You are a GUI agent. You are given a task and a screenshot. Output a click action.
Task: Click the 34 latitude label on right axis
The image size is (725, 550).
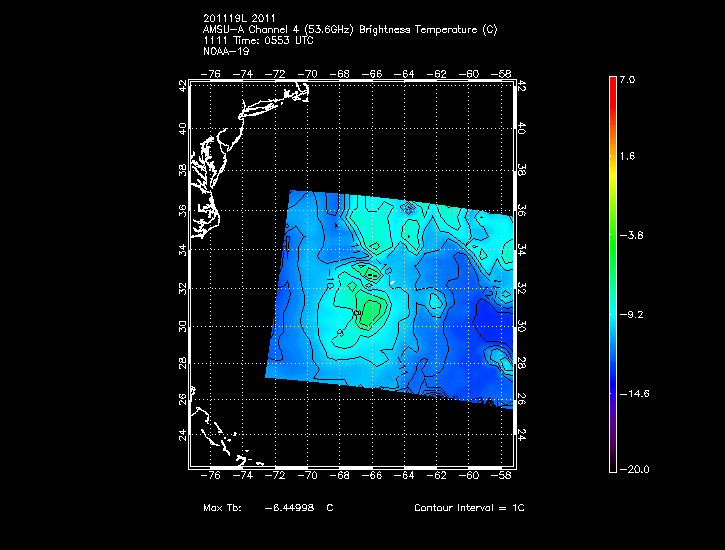pos(522,250)
